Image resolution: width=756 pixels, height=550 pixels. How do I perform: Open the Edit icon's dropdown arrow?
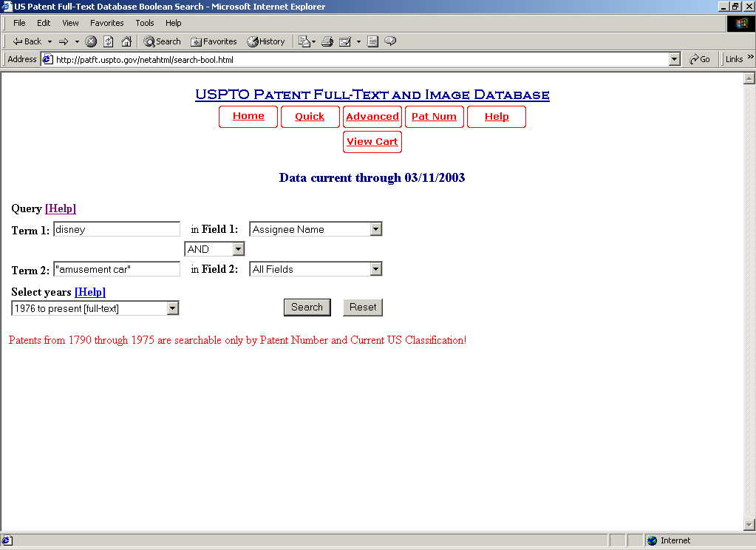[358, 41]
